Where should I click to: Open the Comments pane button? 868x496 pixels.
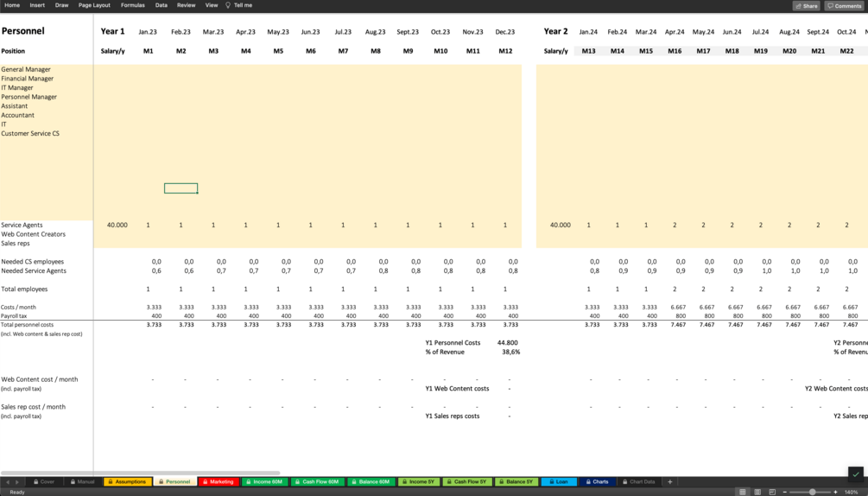pyautogui.click(x=844, y=5)
